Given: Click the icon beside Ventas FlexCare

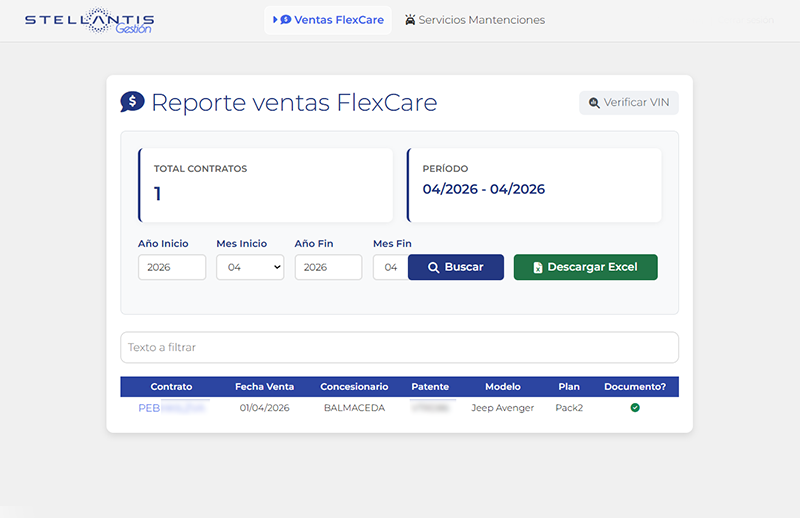Looking at the screenshot, I should tap(283, 20).
